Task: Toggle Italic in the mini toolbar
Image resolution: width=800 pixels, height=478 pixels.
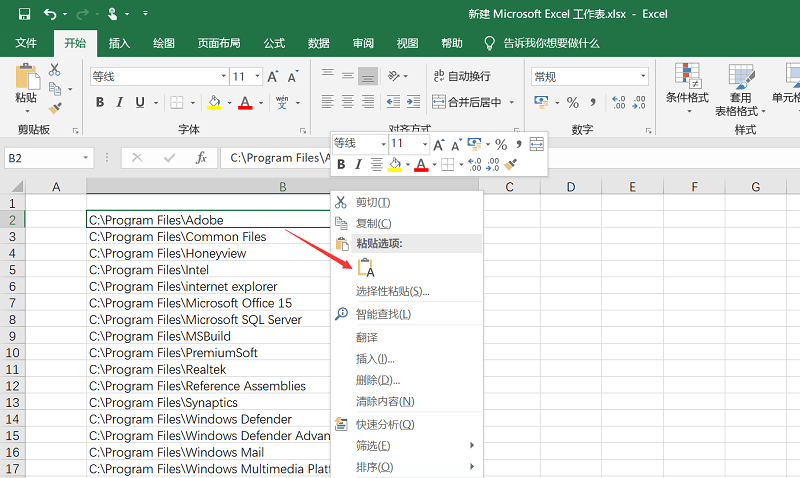Action: coord(358,164)
